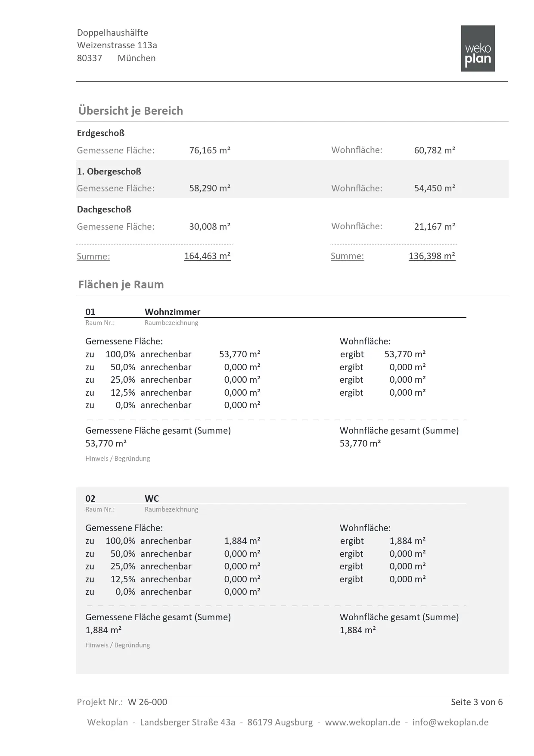Click the Seite 3 von 6 indicator
The height and width of the screenshot is (756, 534).
point(477,702)
